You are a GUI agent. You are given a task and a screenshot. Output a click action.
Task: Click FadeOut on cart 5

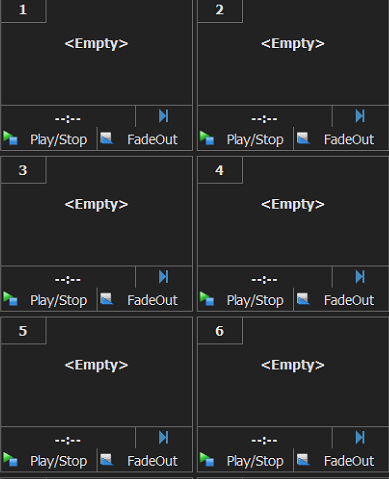145,461
